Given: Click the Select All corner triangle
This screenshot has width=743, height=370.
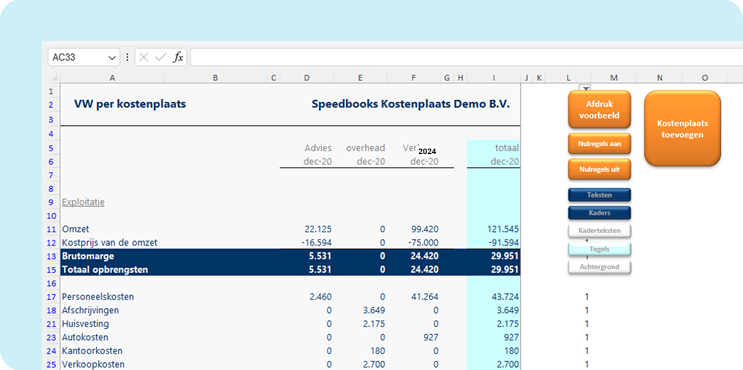Looking at the screenshot, I should point(54,78).
